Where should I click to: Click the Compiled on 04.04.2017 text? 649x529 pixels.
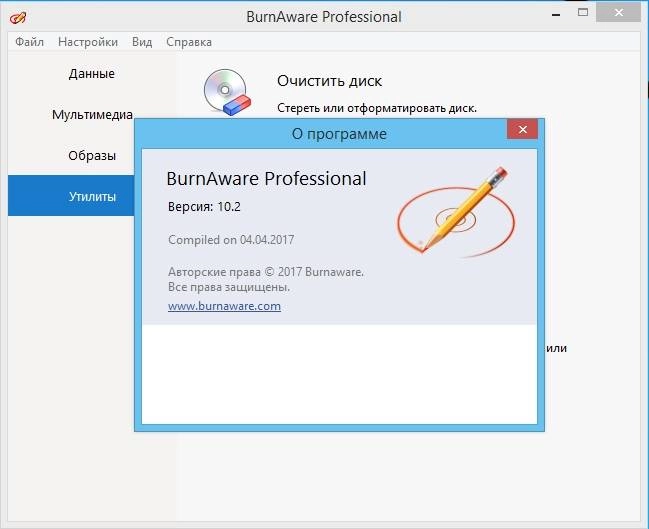pos(231,240)
